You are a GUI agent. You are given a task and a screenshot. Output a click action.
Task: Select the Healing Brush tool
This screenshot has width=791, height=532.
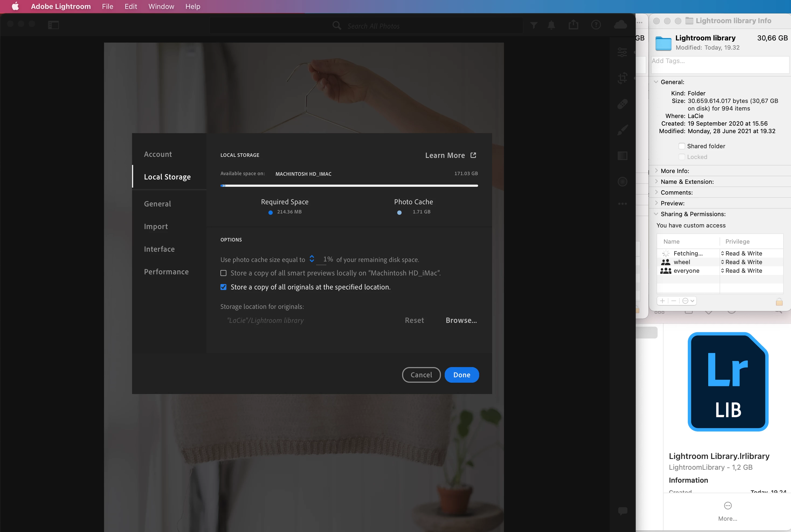(622, 104)
